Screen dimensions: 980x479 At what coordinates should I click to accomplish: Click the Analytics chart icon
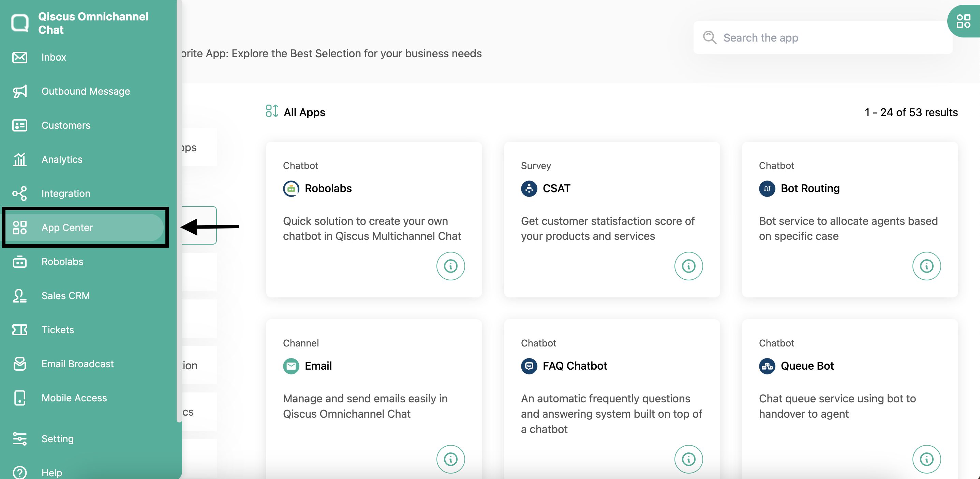click(x=19, y=159)
